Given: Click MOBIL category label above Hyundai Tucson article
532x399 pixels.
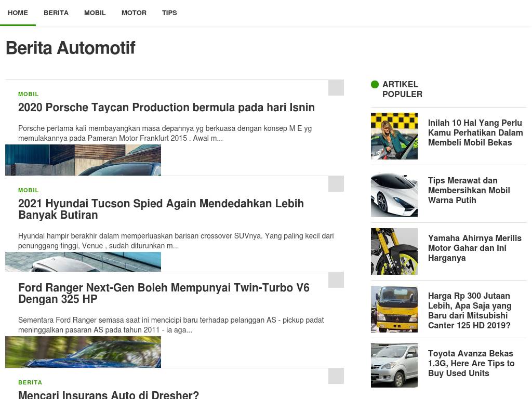Looking at the screenshot, I should point(29,190).
